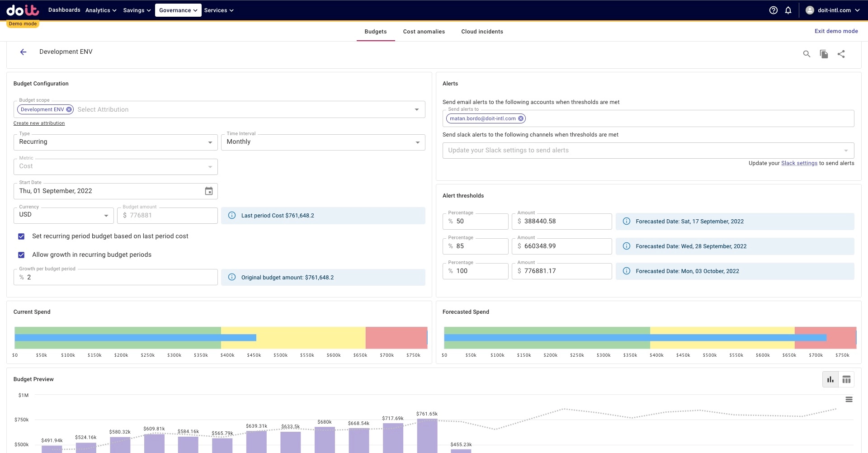Click the Forecasted Spend blue progress bar
This screenshot has height=453, width=868.
635,338
